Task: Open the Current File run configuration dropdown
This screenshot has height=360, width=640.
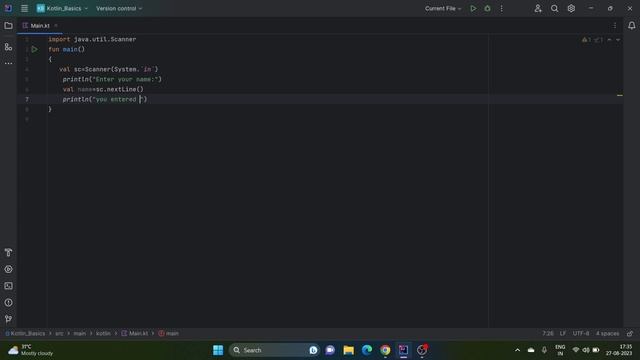Action: point(443,8)
